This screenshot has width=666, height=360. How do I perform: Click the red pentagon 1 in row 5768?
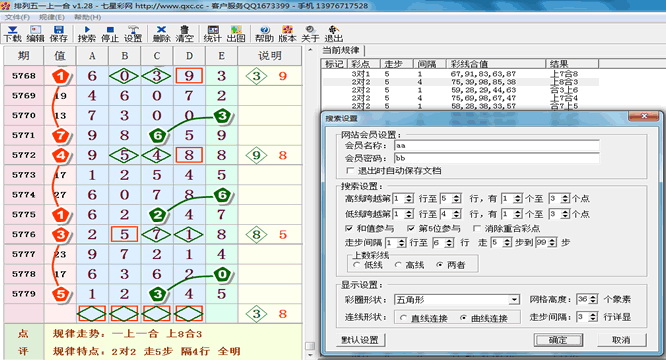[61, 76]
